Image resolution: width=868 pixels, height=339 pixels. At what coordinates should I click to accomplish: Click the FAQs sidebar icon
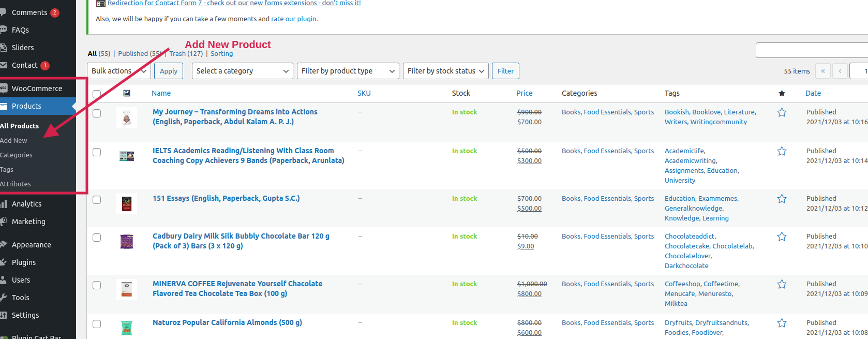click(3, 30)
